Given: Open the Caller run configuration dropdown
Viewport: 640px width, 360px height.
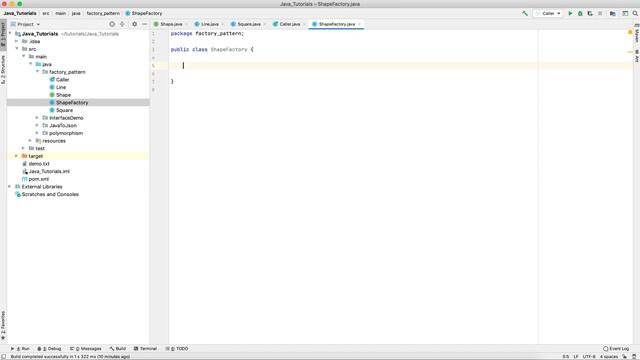Looking at the screenshot, I should (x=548, y=13).
